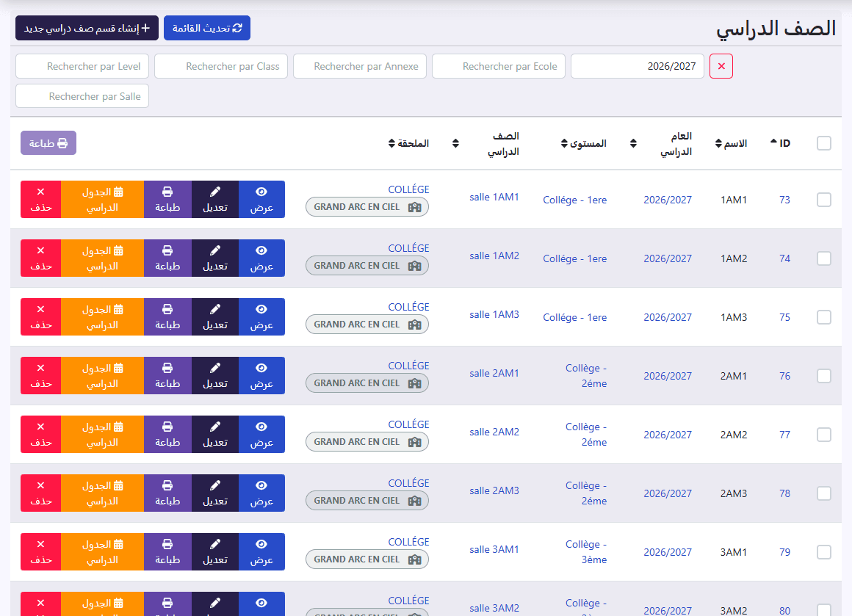Sort the table by ID column

pos(780,143)
